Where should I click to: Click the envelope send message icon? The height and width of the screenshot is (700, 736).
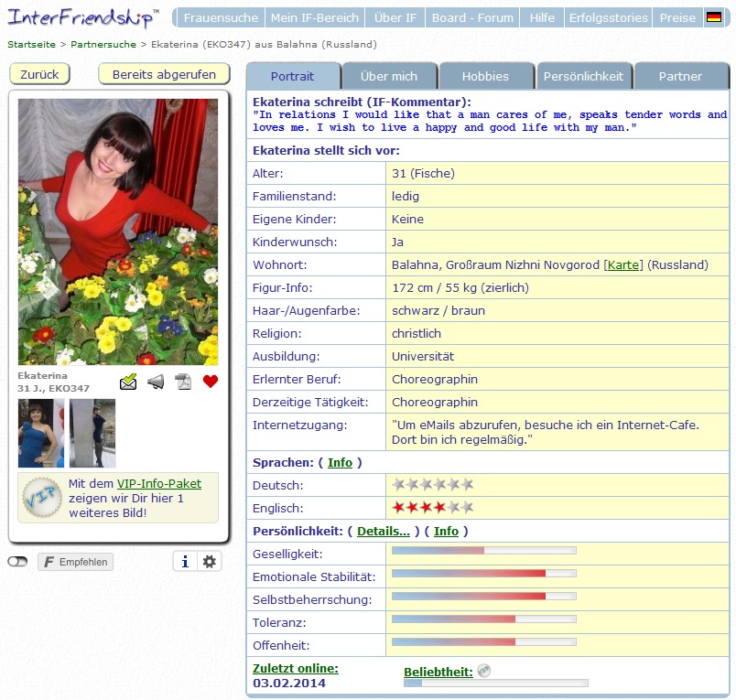tap(128, 382)
